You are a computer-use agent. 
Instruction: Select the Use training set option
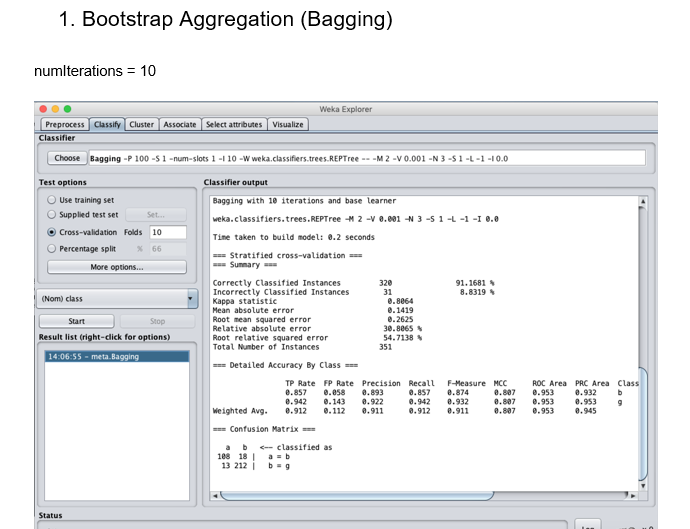[x=52, y=200]
